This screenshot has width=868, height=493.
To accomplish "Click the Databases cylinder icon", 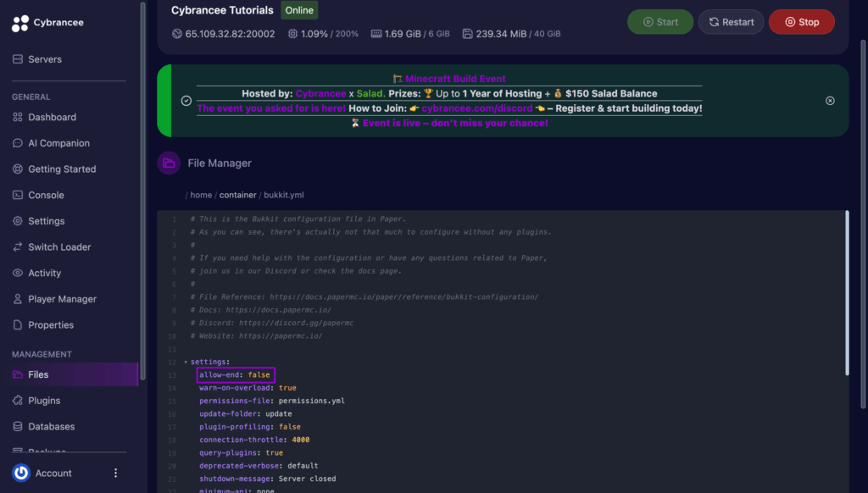I will click(18, 427).
